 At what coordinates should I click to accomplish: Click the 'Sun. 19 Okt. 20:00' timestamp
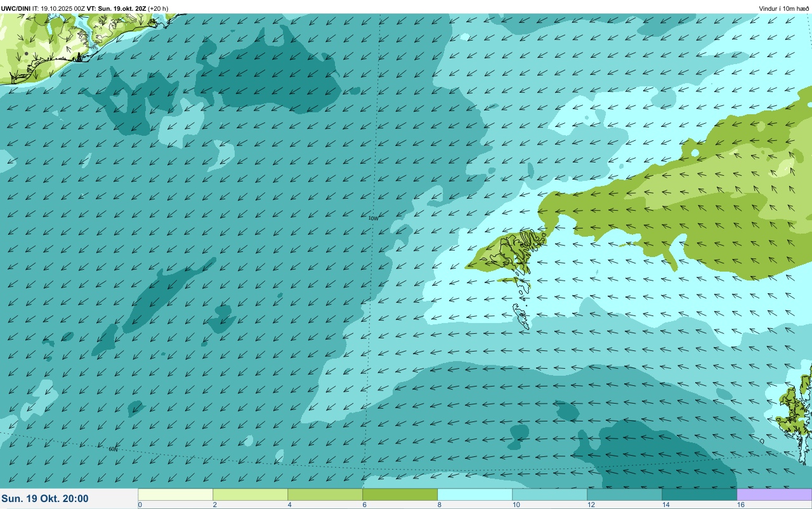pos(45,499)
